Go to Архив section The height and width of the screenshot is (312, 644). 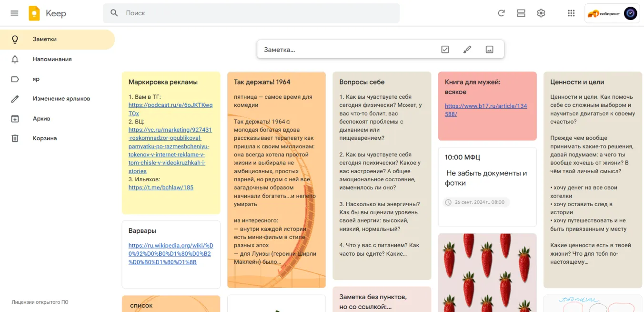[41, 118]
